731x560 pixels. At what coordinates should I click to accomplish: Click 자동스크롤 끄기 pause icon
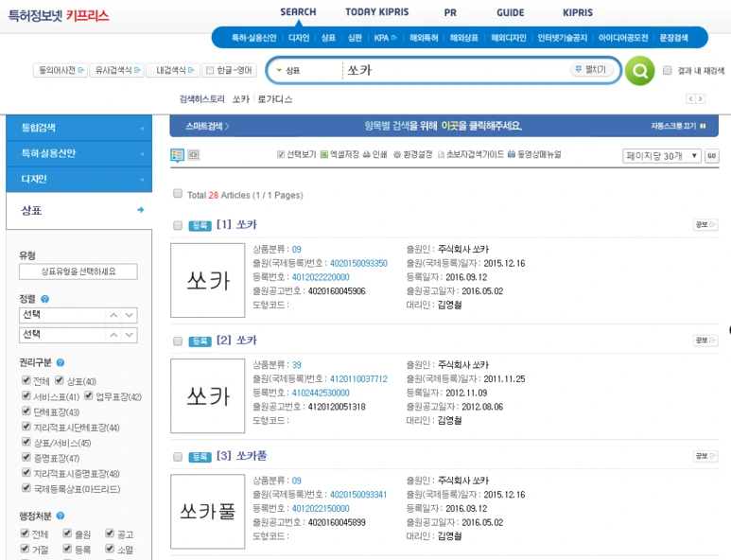tap(703, 126)
